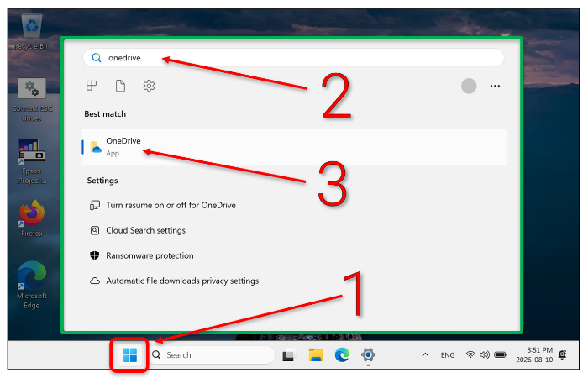Click the Best match heading
This screenshot has height=378, width=588.
click(x=105, y=114)
